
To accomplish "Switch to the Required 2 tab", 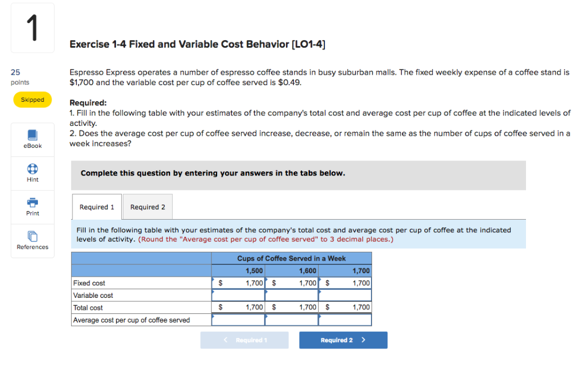I will coord(148,206).
